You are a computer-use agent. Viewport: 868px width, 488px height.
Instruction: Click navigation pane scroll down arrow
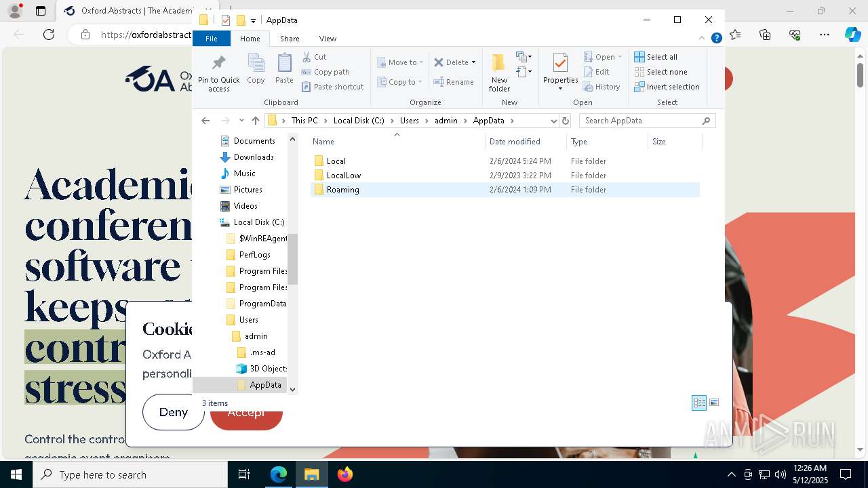pyautogui.click(x=293, y=389)
